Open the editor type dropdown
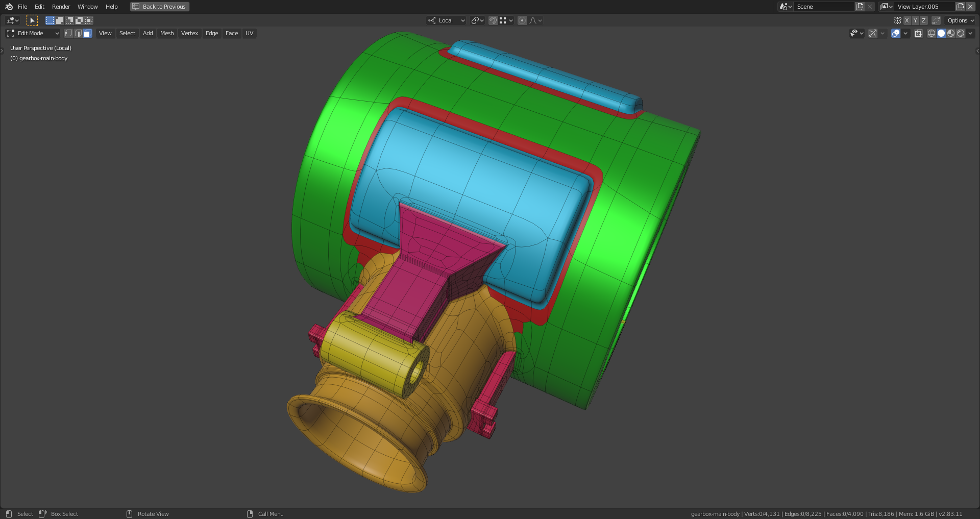980x519 pixels. pos(12,20)
